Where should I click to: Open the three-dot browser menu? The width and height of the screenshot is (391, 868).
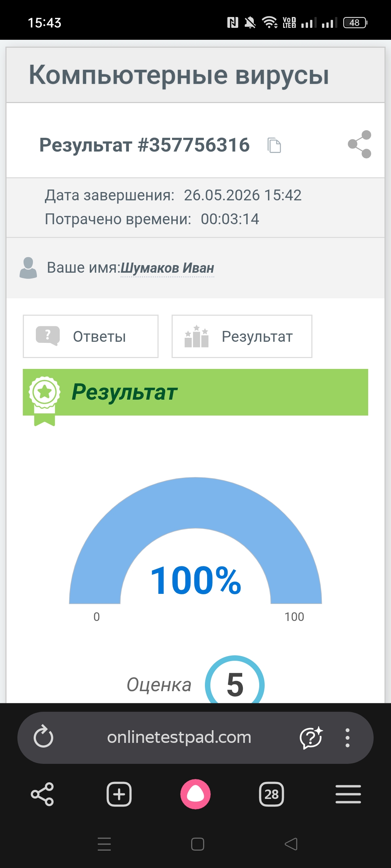(348, 738)
